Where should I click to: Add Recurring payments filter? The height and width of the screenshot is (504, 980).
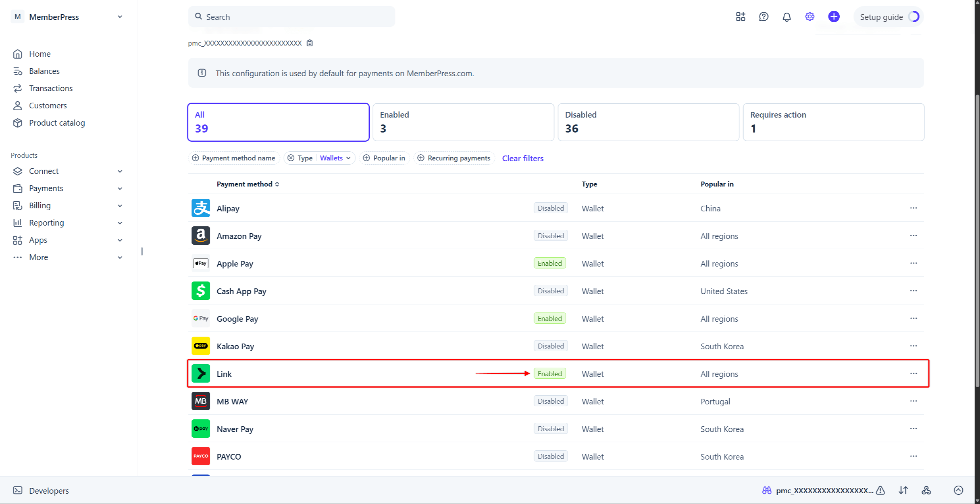point(454,158)
